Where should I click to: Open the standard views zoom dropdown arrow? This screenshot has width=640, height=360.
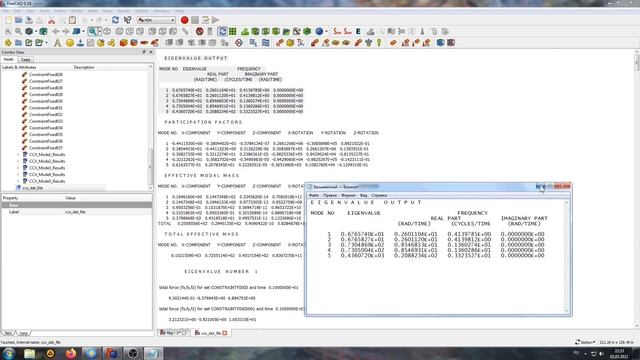coord(99,31)
